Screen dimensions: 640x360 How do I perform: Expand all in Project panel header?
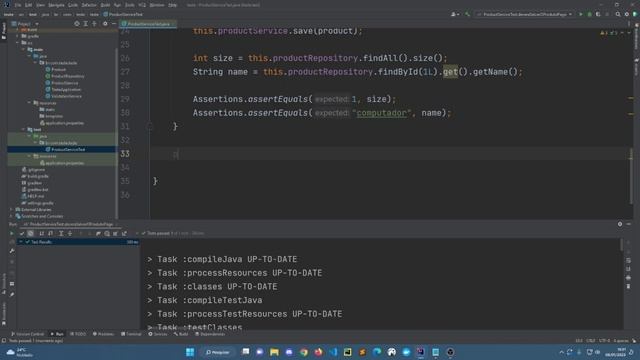click(x=86, y=24)
